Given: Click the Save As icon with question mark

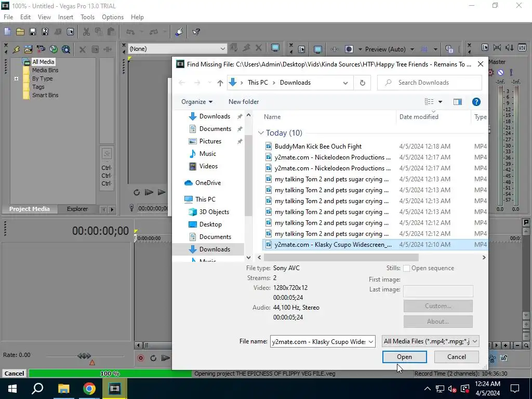Looking at the screenshot, I should [45, 32].
